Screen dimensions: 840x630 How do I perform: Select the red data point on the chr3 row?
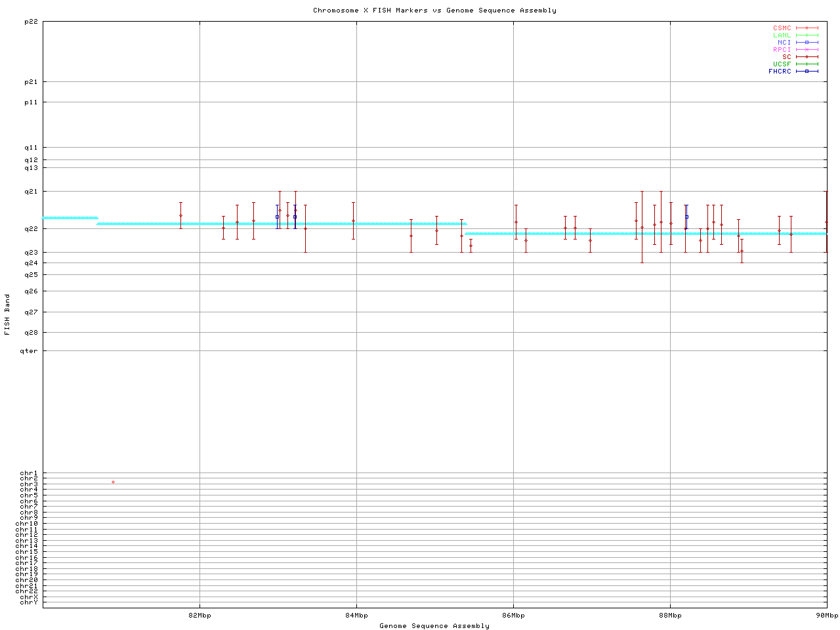coord(113,482)
